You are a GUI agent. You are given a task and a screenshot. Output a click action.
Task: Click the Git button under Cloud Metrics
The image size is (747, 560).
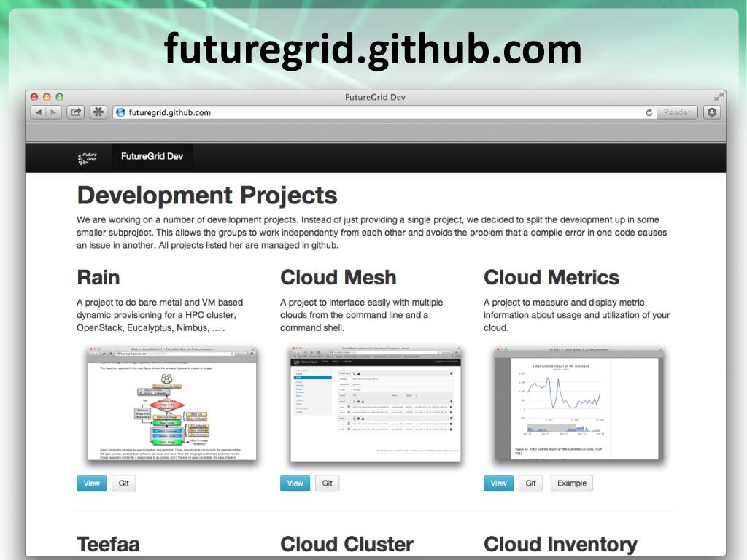pyautogui.click(x=531, y=483)
